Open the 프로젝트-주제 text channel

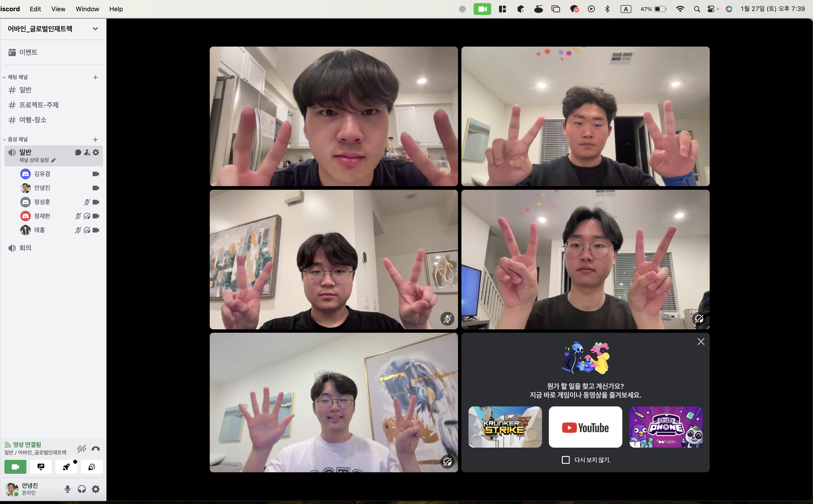click(x=39, y=105)
